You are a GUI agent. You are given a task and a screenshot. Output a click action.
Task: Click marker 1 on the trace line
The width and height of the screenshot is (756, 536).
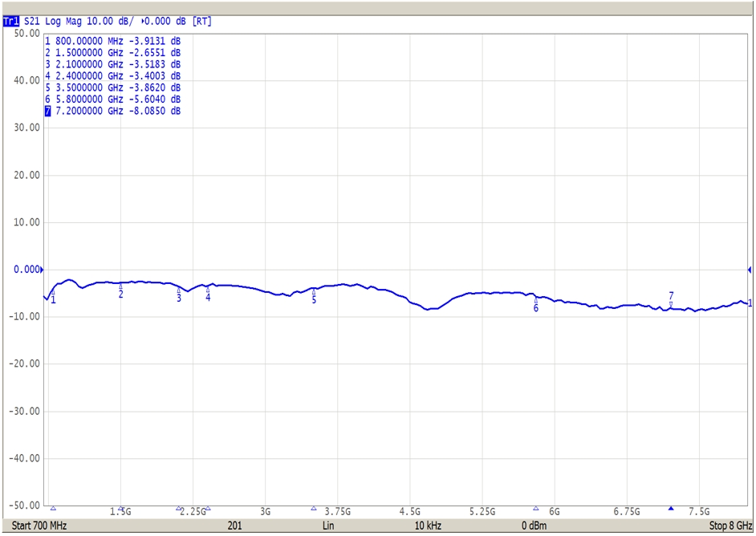(x=53, y=294)
